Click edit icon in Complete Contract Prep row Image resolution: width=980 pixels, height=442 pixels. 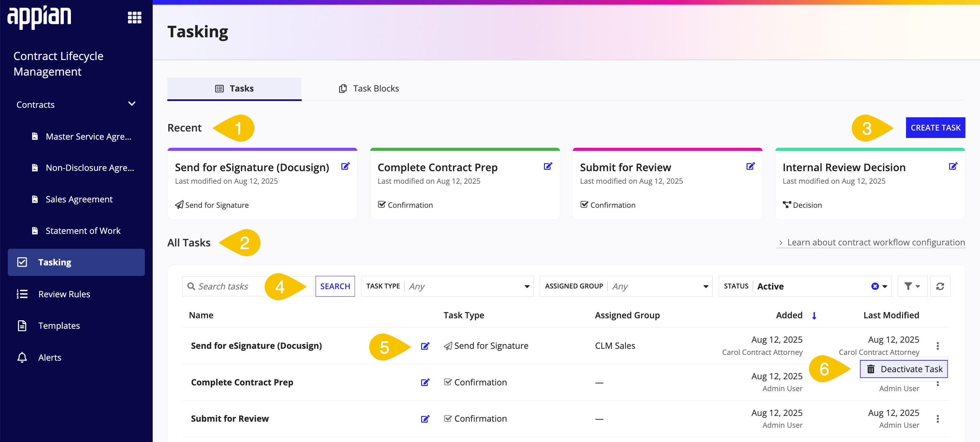(425, 382)
